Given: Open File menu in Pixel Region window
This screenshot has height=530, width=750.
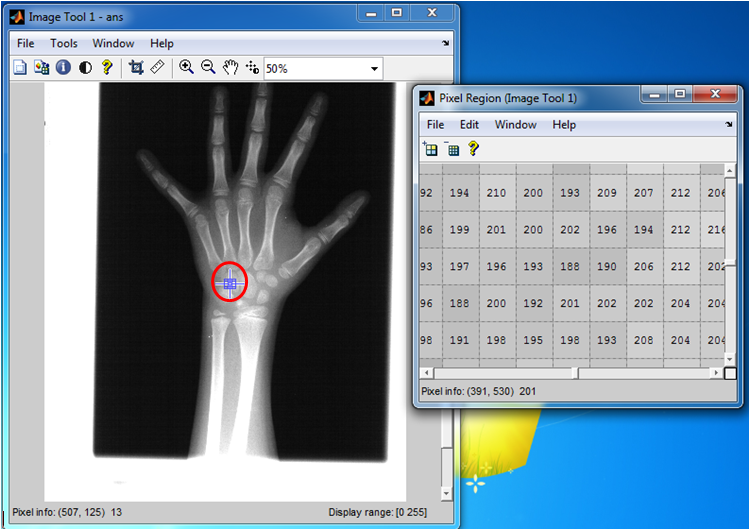Looking at the screenshot, I should pos(435,125).
